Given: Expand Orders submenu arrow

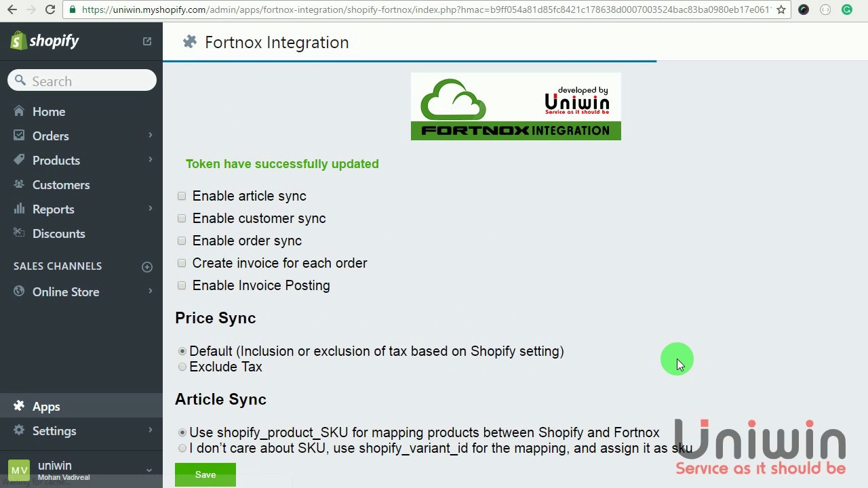Looking at the screenshot, I should (151, 136).
